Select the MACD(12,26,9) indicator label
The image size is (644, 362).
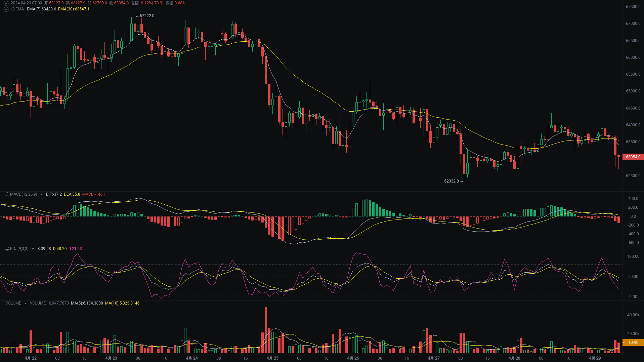[x=24, y=194]
